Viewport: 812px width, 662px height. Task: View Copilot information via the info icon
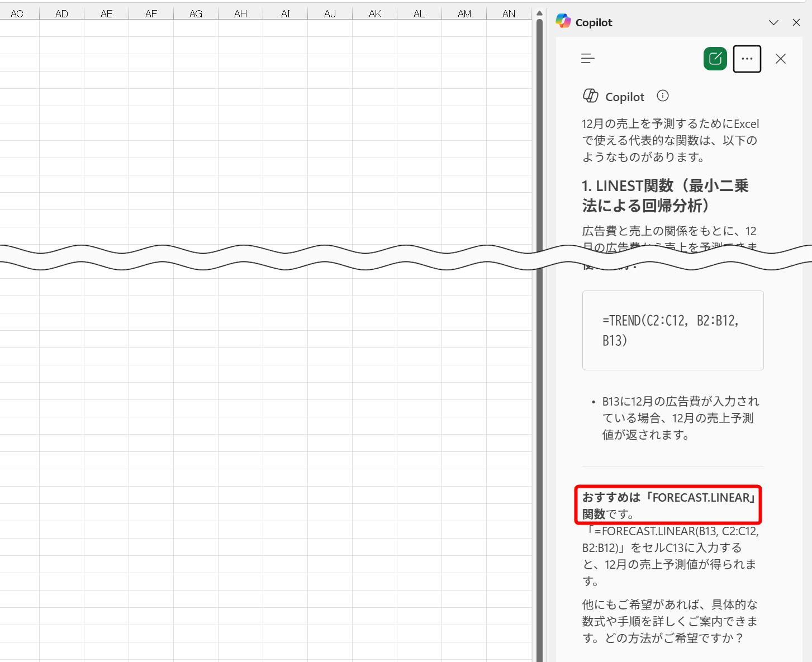pos(662,96)
